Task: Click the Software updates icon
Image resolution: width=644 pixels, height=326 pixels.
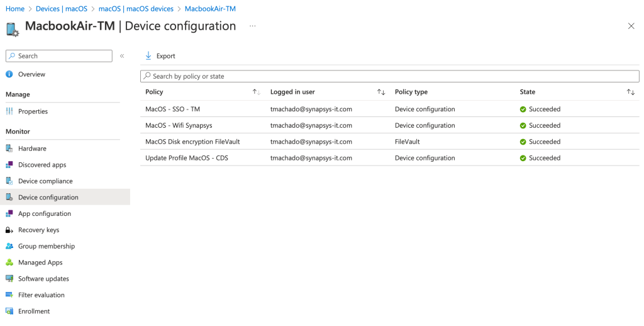Action: [x=9, y=279]
